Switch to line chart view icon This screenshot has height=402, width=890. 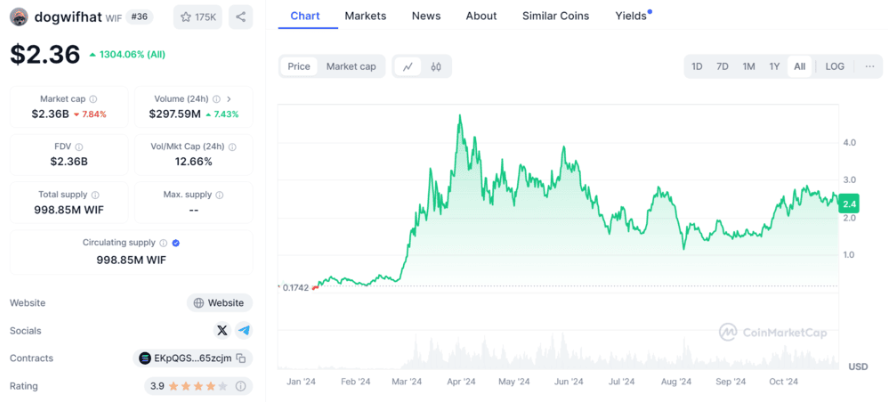[x=408, y=67]
